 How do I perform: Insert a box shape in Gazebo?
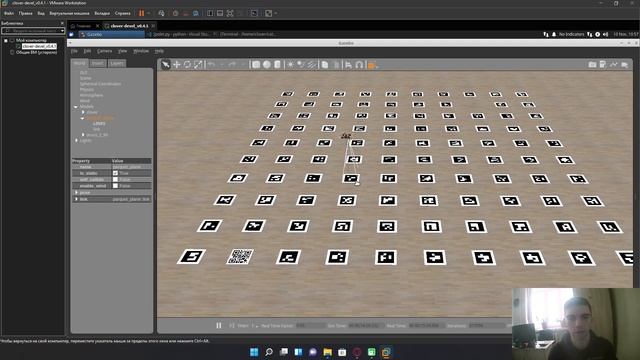tap(256, 64)
